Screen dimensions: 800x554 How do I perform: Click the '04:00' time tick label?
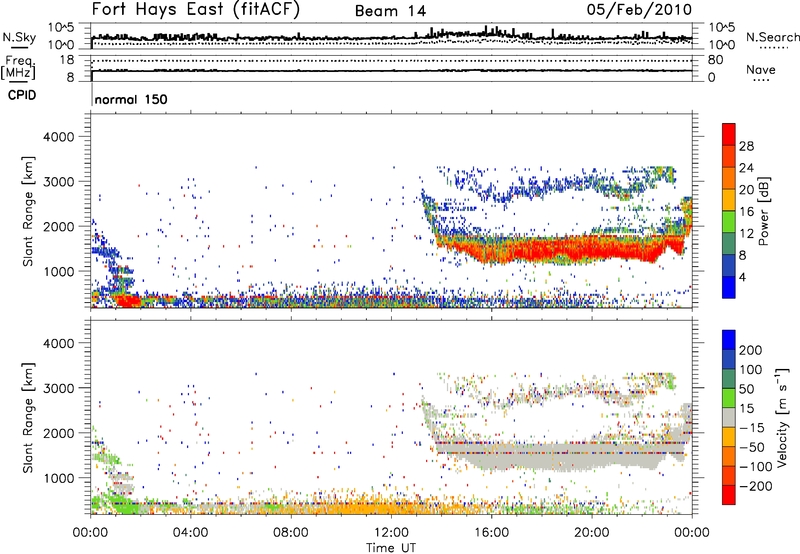[190, 533]
